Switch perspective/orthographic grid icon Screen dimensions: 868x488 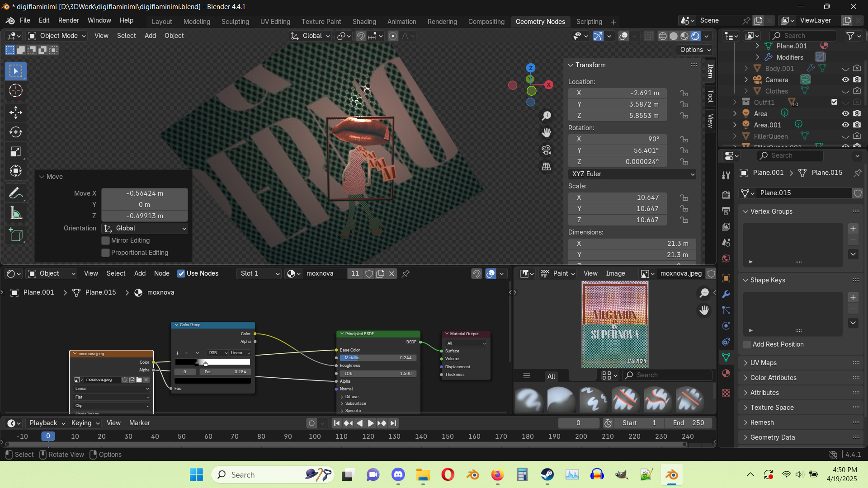pyautogui.click(x=547, y=166)
